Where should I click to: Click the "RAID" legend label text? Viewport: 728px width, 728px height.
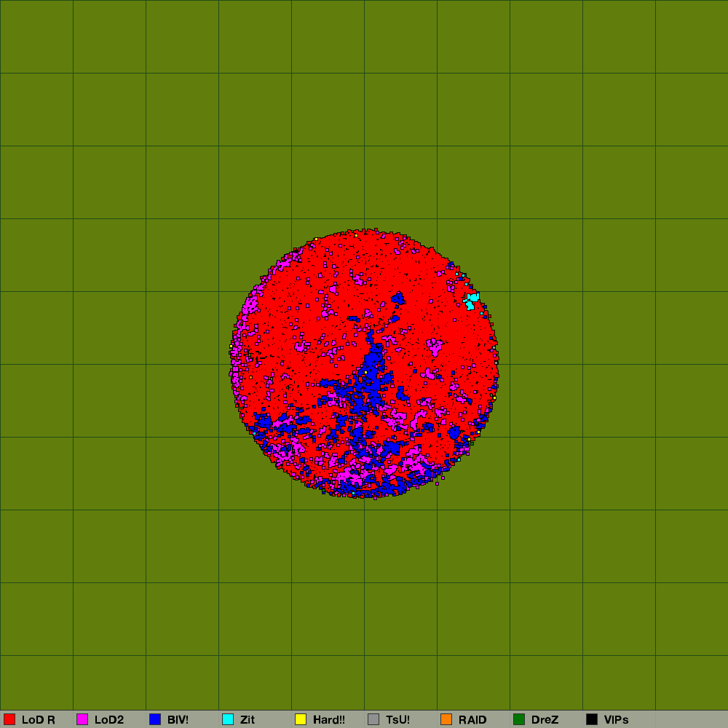[x=472, y=720]
